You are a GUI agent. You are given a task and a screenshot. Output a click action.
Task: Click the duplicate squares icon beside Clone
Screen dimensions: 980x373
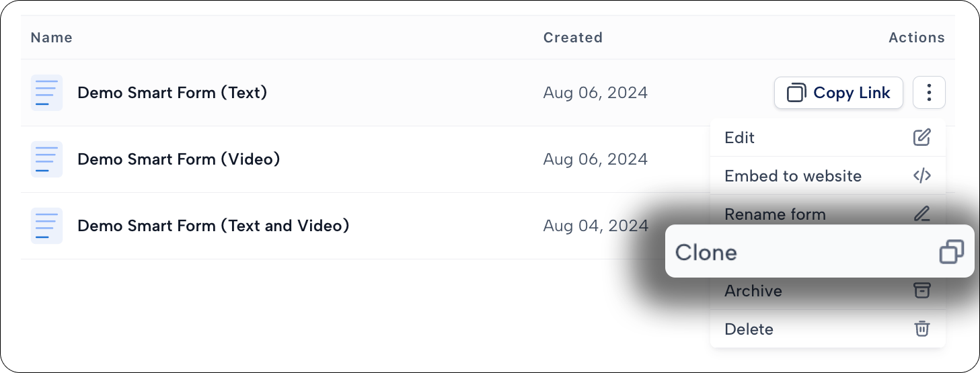coord(951,252)
